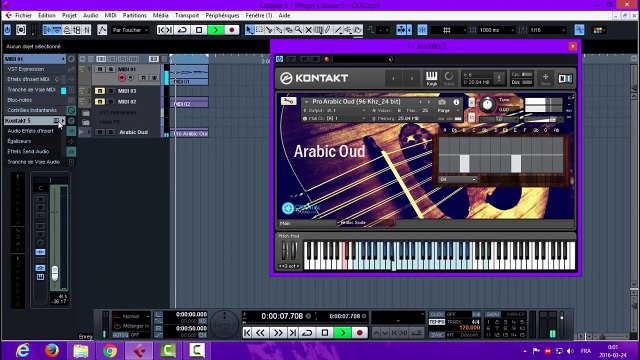Open the 1000 ms grid dropdown
The width and height of the screenshot is (640, 360).
pos(496,30)
